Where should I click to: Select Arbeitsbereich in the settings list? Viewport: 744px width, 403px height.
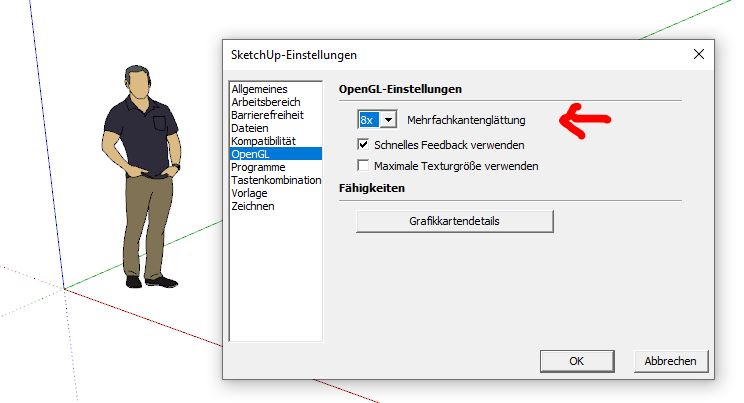pyautogui.click(x=266, y=102)
